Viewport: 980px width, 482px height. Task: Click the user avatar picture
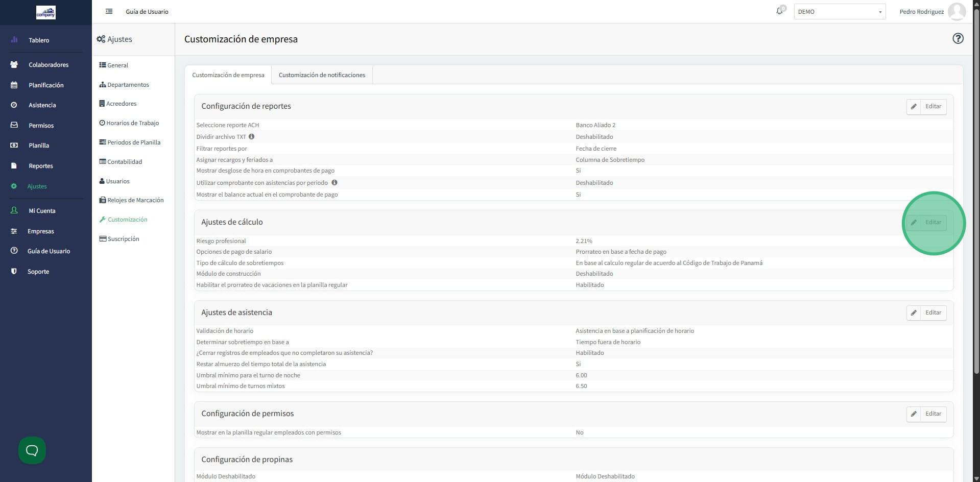coord(957,11)
